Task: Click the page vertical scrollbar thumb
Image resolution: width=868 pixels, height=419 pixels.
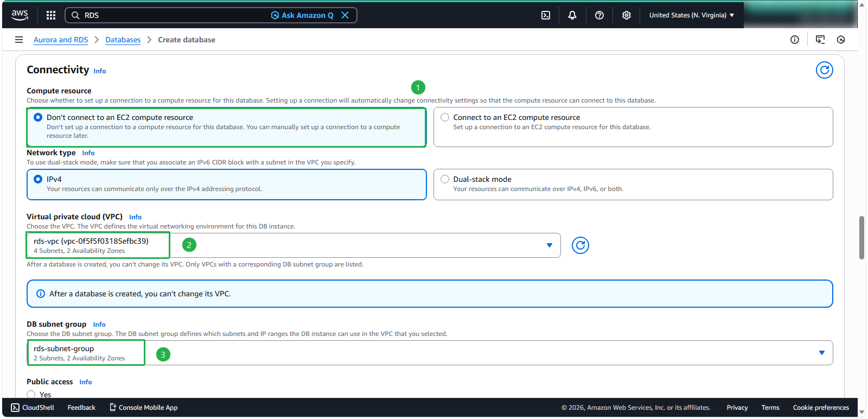Action: coord(861,238)
